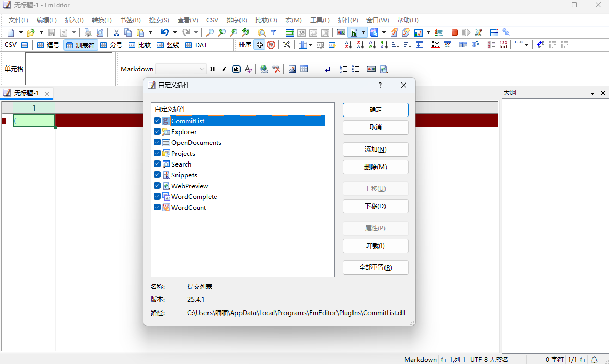Click the numbered list icon

pyautogui.click(x=344, y=69)
